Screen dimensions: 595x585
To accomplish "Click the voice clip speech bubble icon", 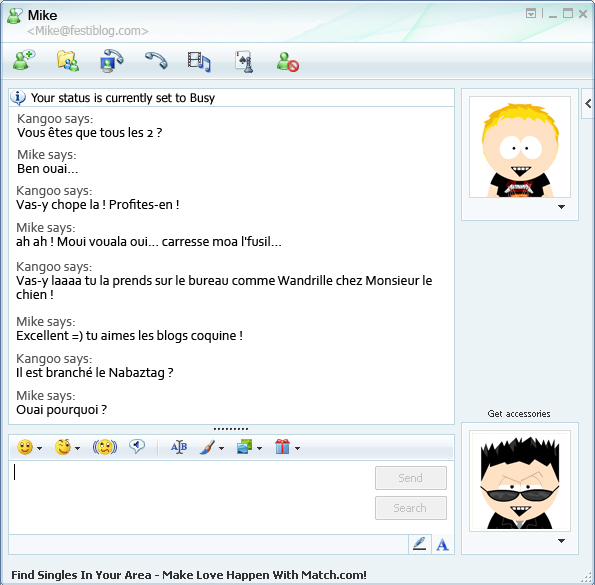I will (x=137, y=447).
